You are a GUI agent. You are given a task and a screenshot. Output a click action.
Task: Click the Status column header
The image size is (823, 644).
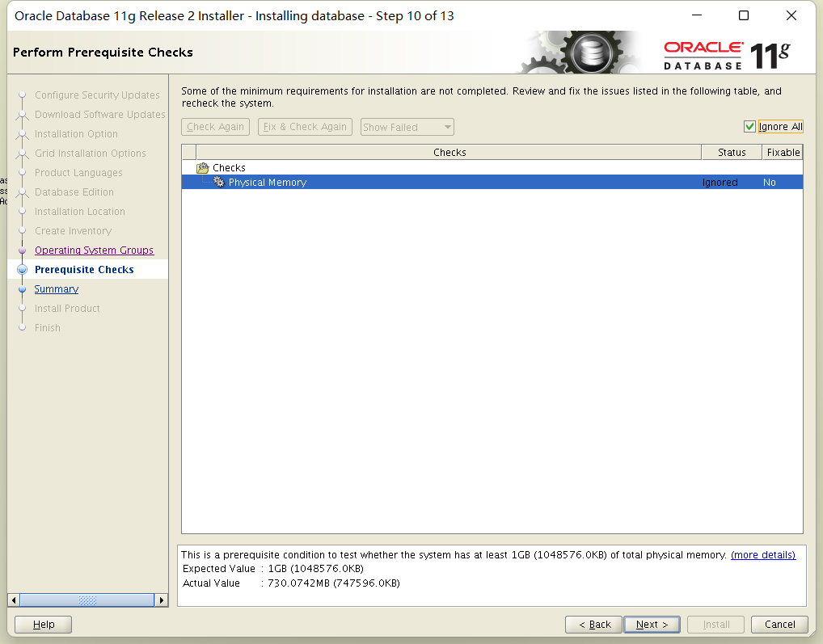coord(732,152)
